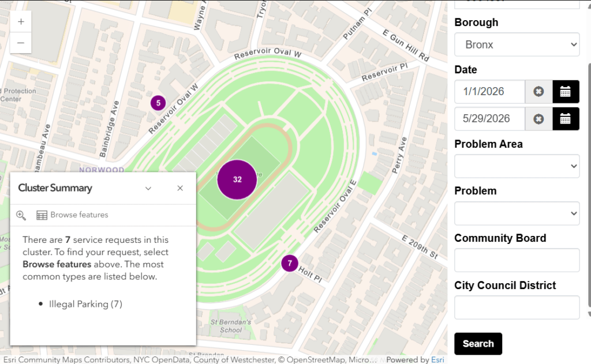Viewport: 591px width, 364px height.
Task: Clear the 1/1/2026 start date
Action: coord(538,92)
